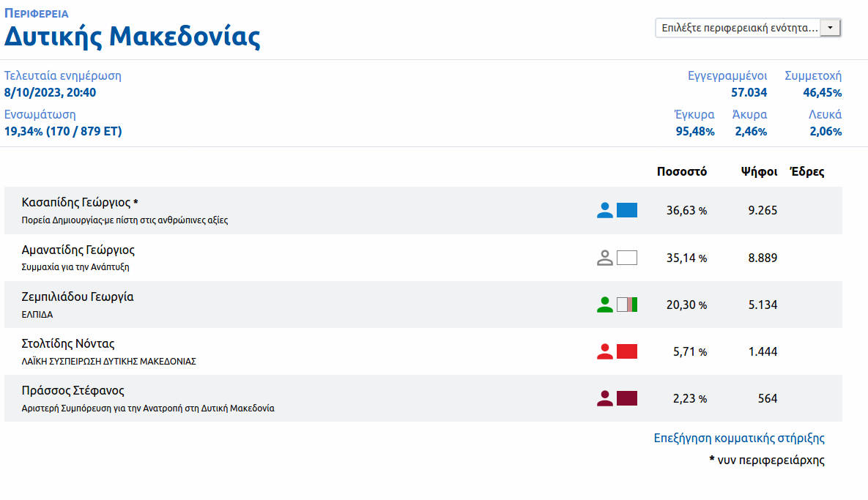
Task: Click the red party swatch for Στολτίδης
Action: coord(627,351)
